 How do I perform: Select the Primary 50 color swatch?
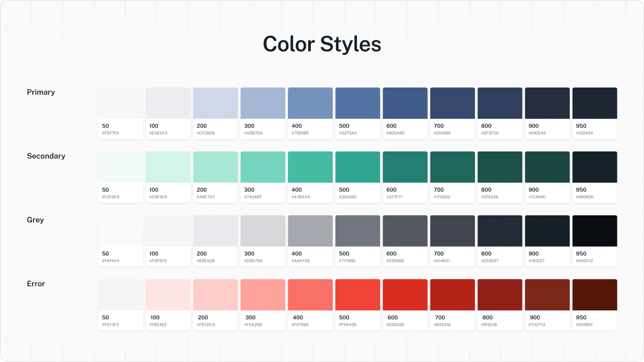(121, 103)
